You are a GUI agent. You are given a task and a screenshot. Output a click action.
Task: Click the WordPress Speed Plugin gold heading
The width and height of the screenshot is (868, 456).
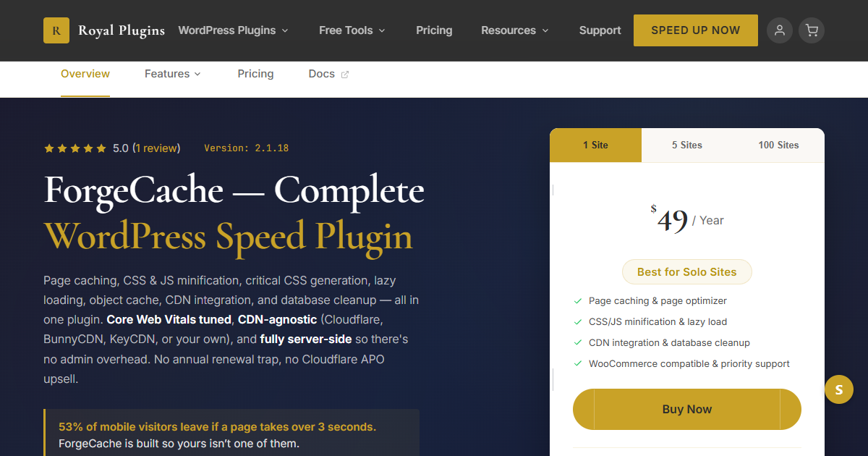tap(229, 237)
